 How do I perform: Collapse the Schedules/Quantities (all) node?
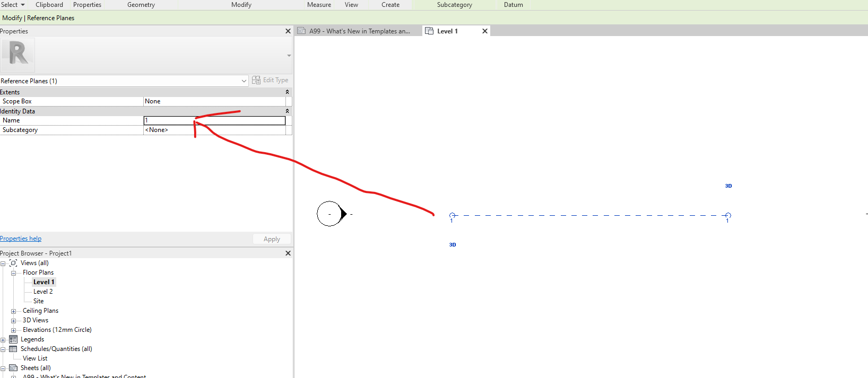(x=3, y=349)
